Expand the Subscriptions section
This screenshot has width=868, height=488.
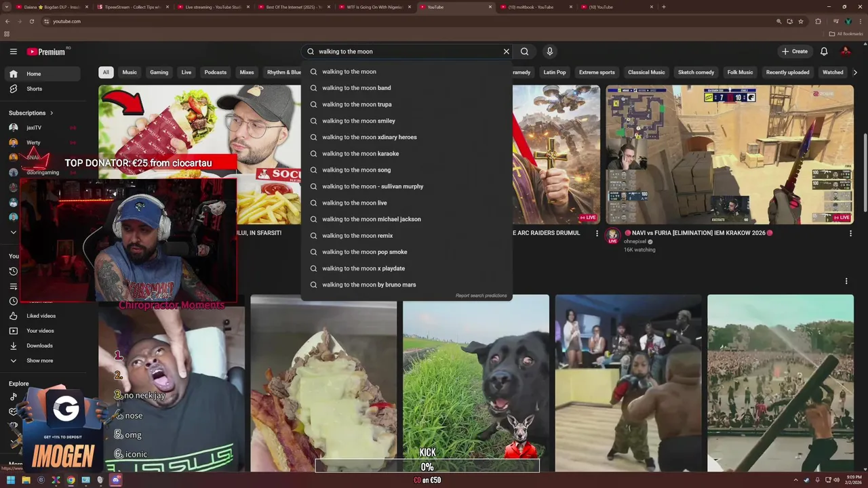[x=31, y=113]
